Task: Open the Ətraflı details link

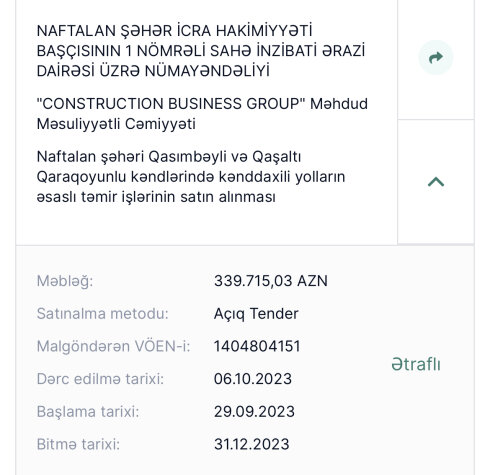Action: click(416, 364)
